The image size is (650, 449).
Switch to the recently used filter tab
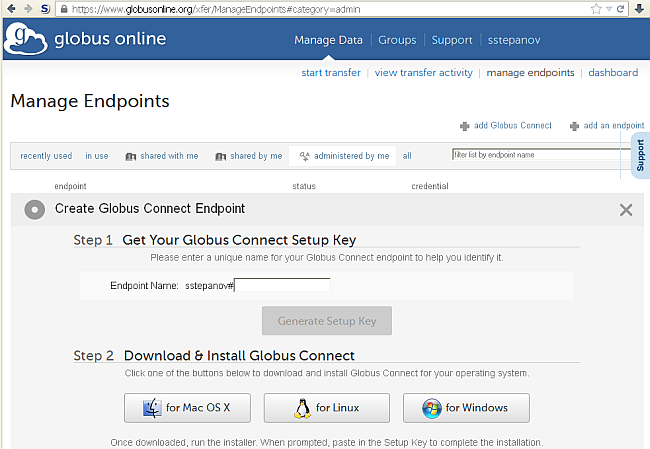[46, 156]
